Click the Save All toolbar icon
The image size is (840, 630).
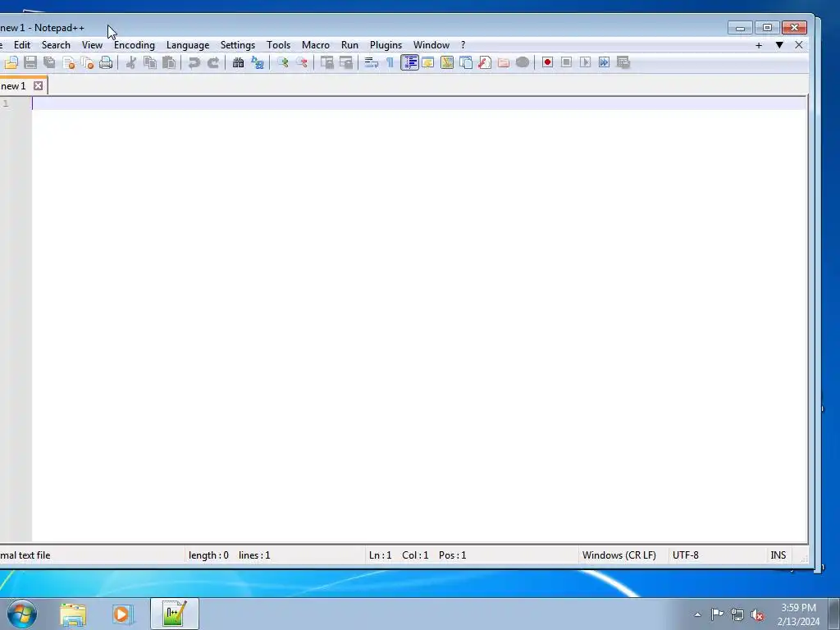(49, 62)
